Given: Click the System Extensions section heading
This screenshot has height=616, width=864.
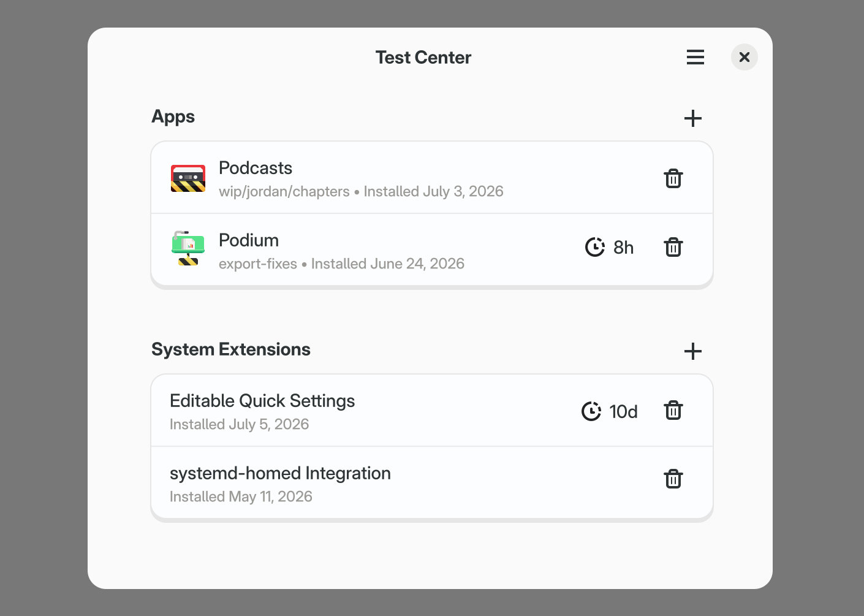Looking at the screenshot, I should pyautogui.click(x=231, y=349).
